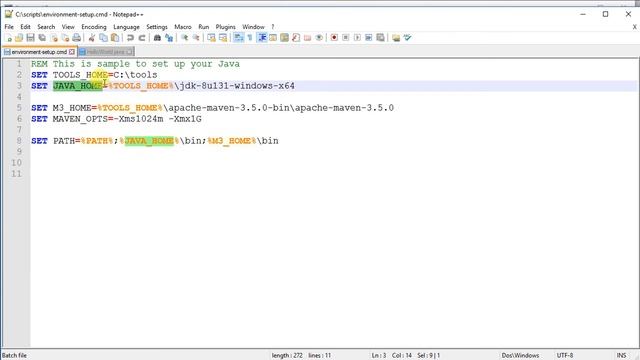Open the File menu
Screen dimensions: 640x360
click(9, 27)
